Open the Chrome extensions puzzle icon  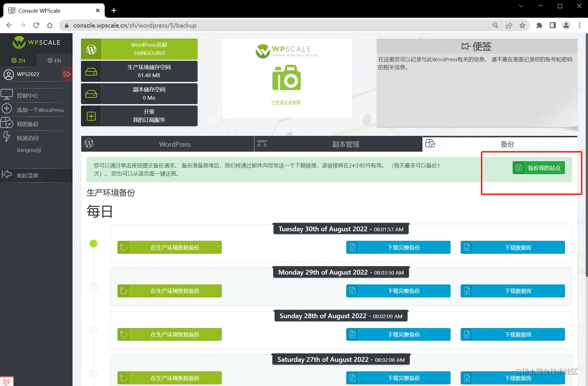pyautogui.click(x=539, y=25)
